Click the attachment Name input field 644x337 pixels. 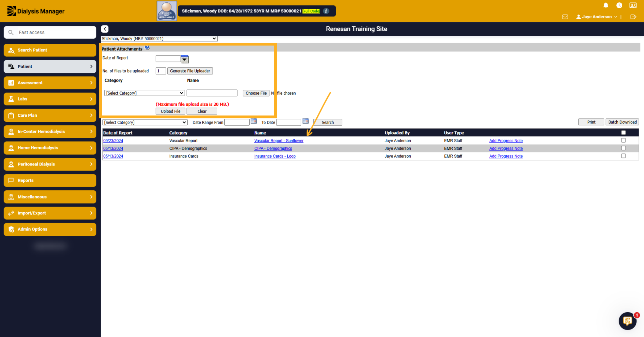point(212,93)
